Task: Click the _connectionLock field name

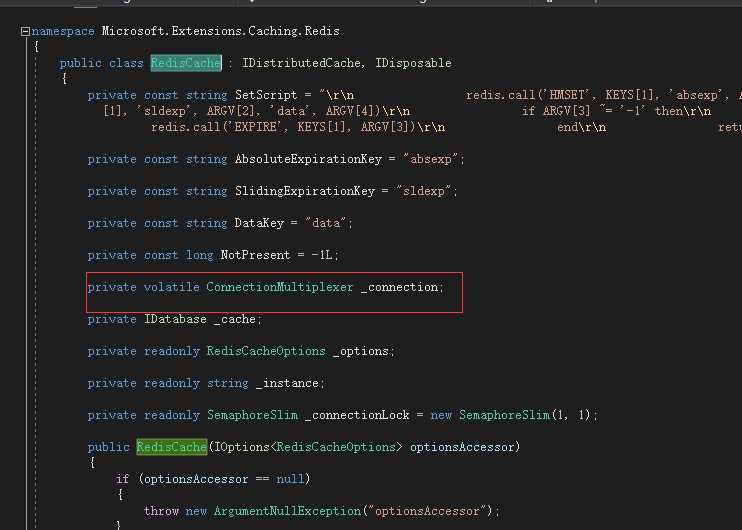Action: (357, 415)
